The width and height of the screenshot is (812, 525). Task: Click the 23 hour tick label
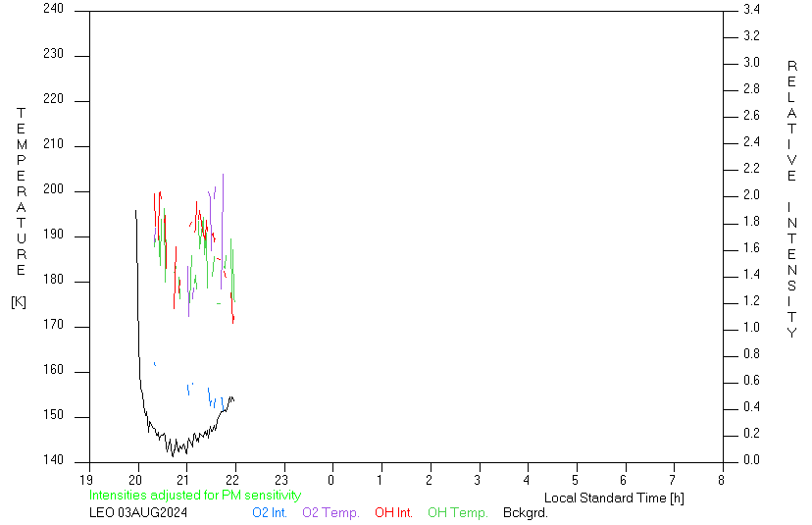click(281, 480)
